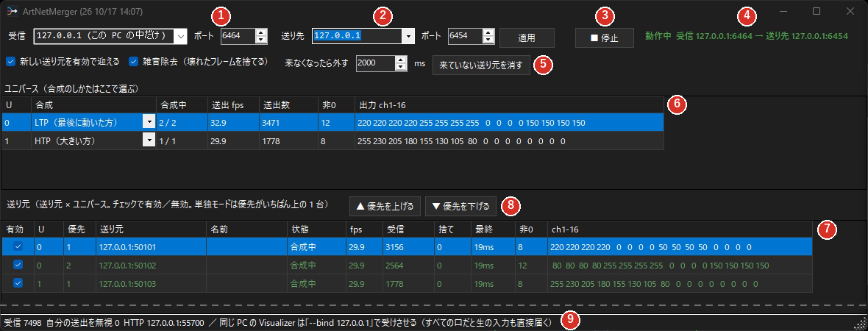Click the 送出 fps column header
The image size is (868, 331).
[x=234, y=105]
